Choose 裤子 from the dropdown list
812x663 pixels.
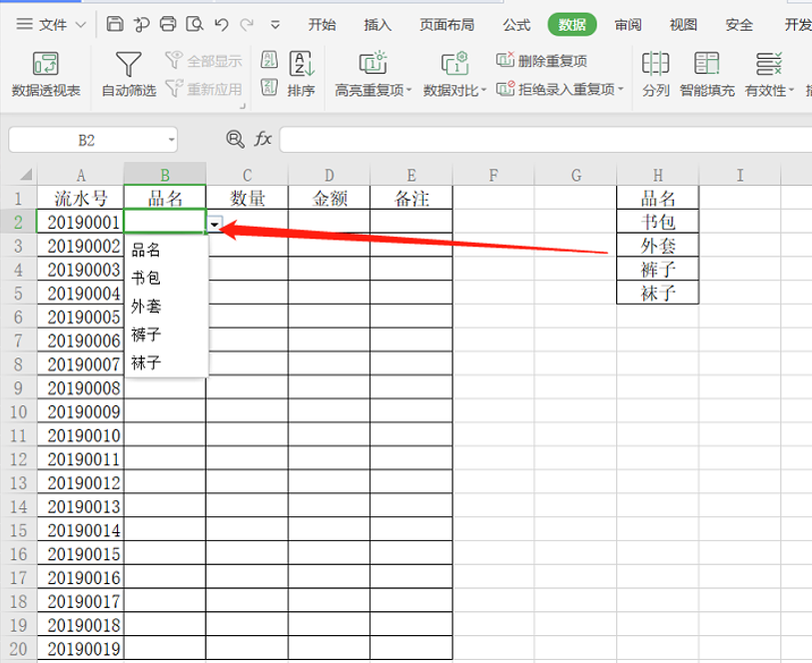(x=166, y=334)
